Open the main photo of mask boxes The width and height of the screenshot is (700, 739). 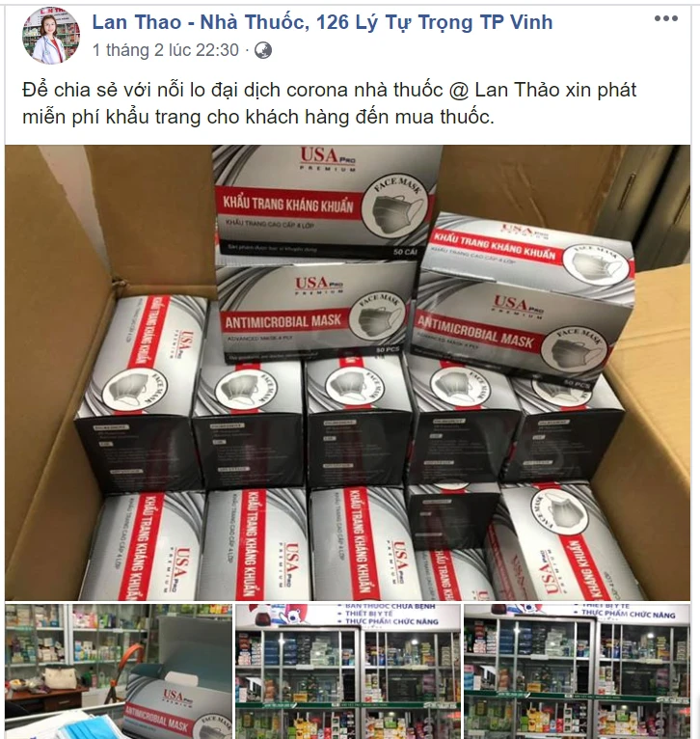pos(348,372)
